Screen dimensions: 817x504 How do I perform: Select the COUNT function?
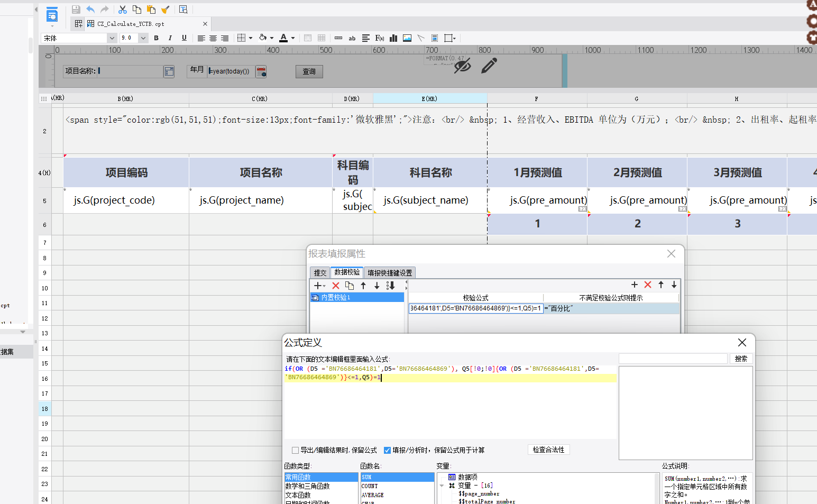tap(397, 486)
